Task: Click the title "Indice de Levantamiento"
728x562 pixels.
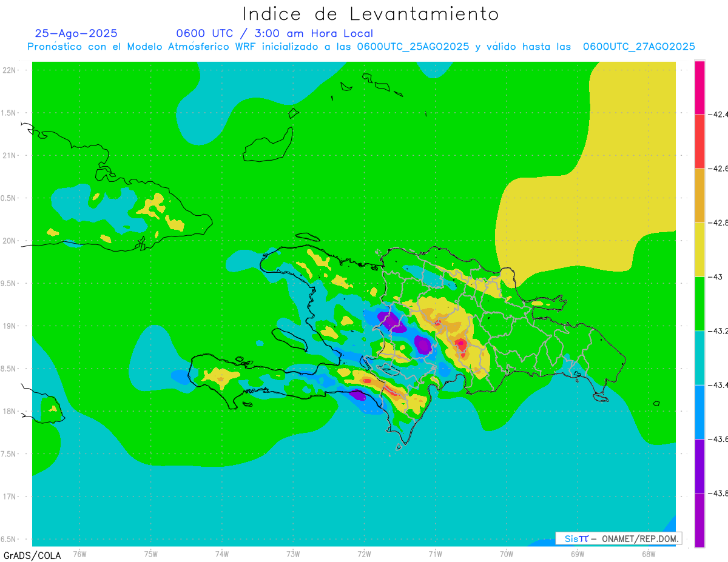Action: (371, 13)
